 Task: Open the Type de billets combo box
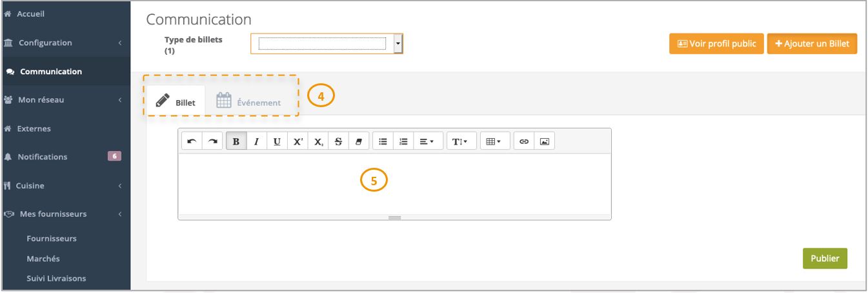click(327, 44)
